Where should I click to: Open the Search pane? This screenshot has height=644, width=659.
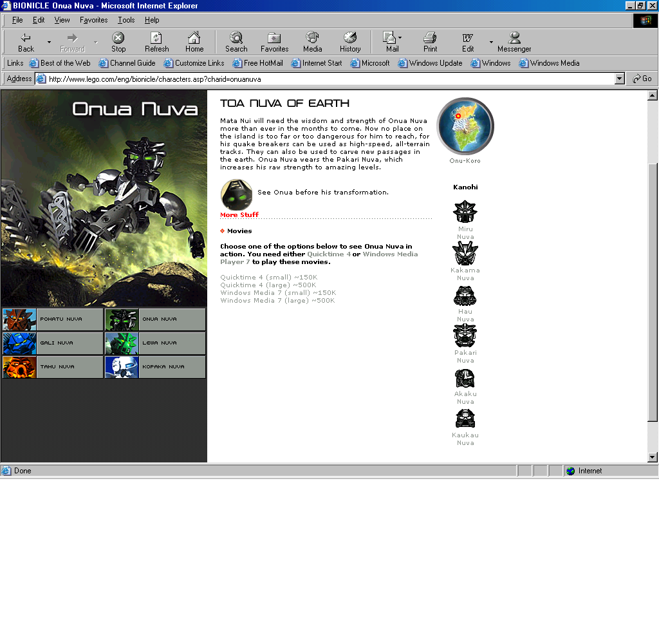click(236, 42)
